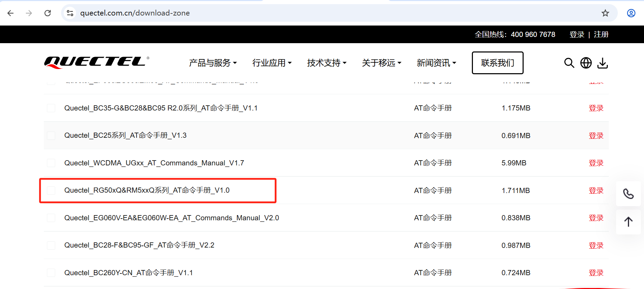This screenshot has height=289, width=644.
Task: Open the 关于移远 menu
Action: click(381, 63)
